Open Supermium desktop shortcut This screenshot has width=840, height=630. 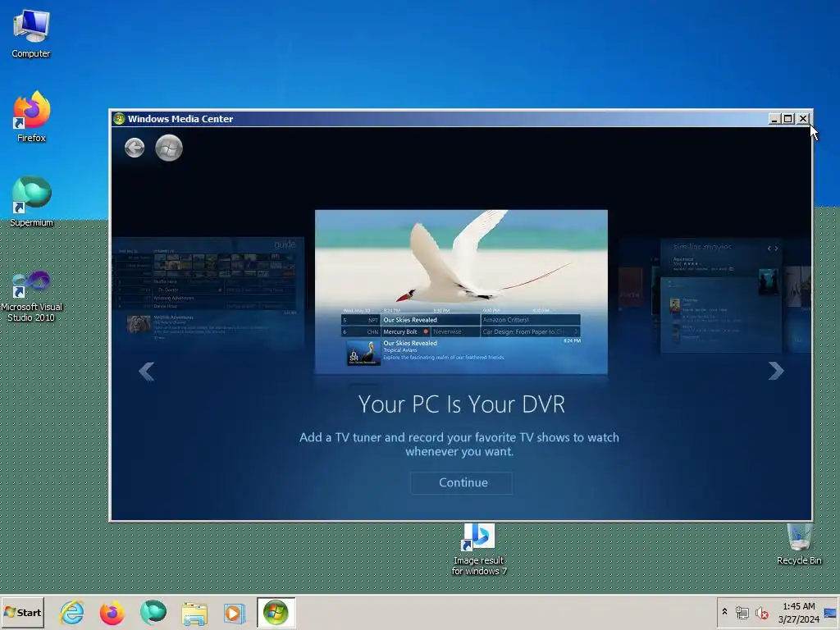(31, 202)
